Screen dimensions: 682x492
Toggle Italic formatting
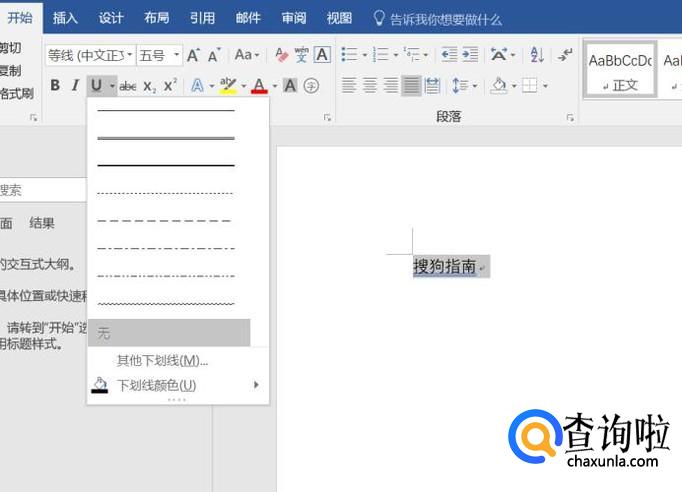75,85
